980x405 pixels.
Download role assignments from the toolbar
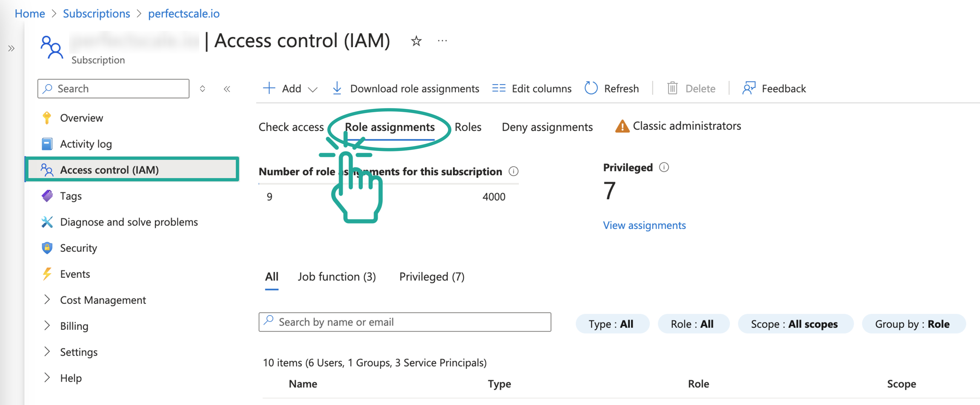405,88
